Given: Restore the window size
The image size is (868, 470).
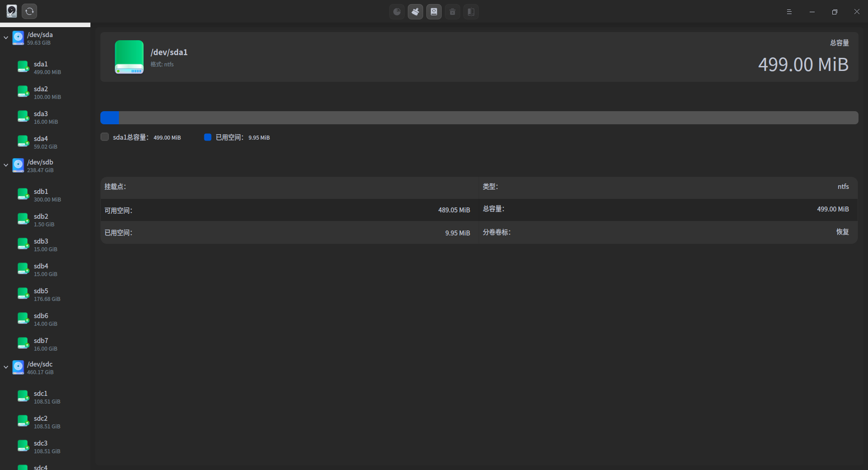Looking at the screenshot, I should click(x=835, y=12).
